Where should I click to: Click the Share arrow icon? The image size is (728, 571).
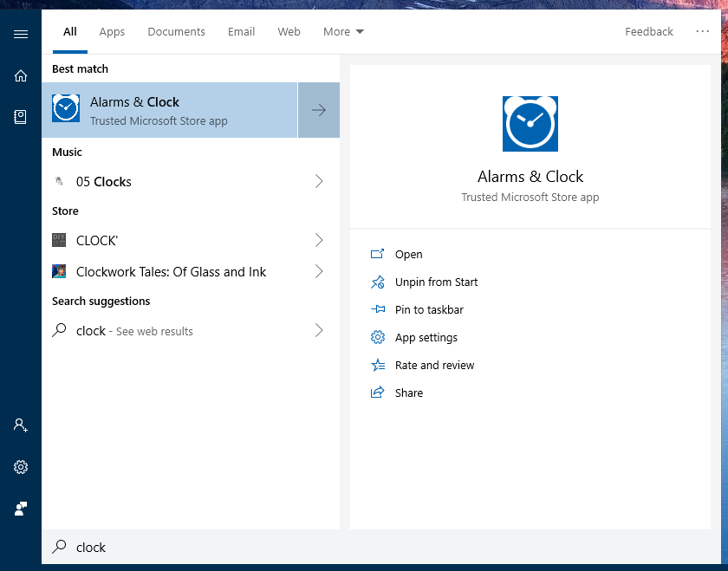point(378,393)
